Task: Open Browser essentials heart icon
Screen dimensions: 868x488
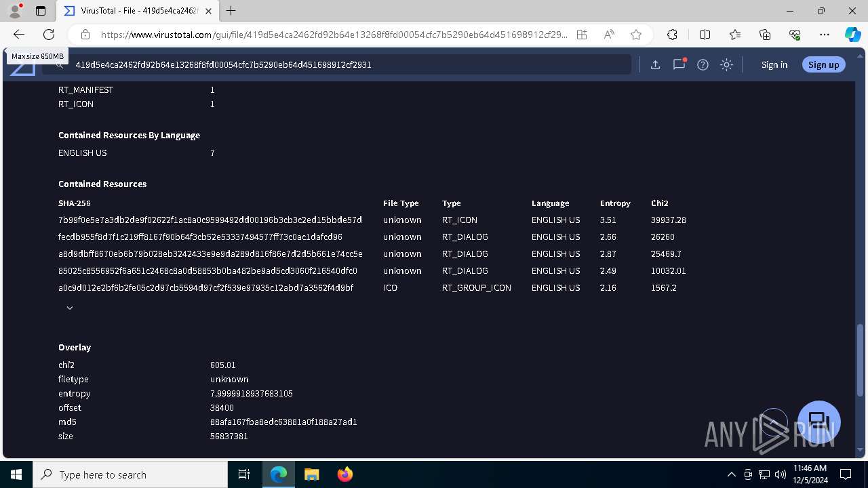Action: click(x=795, y=35)
